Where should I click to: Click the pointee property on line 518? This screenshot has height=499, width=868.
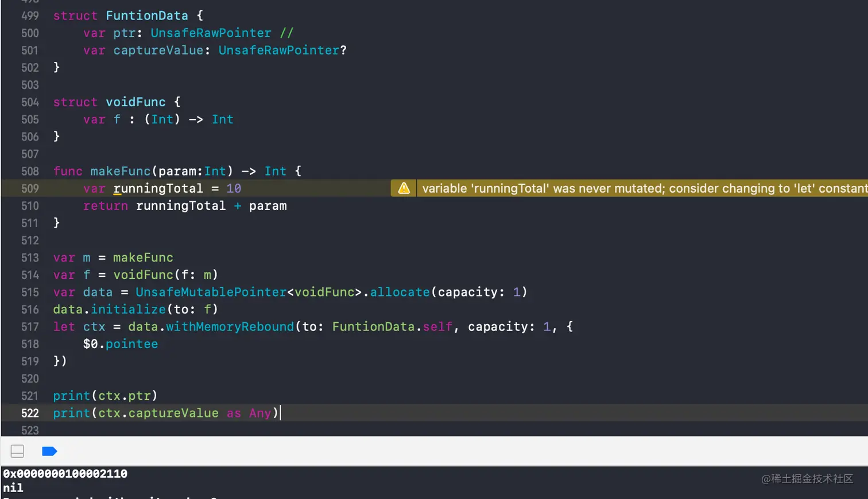[132, 344]
